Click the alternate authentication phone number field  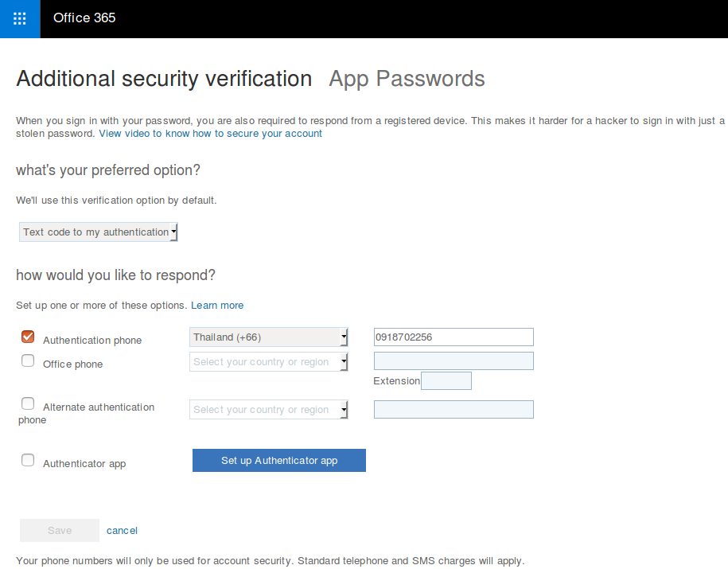tap(454, 410)
